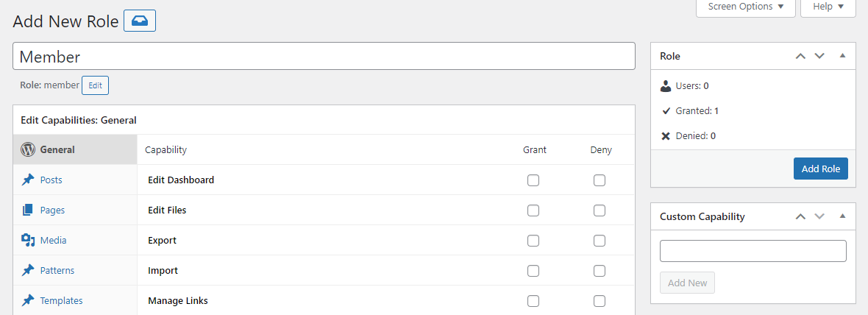This screenshot has height=315, width=868.
Task: Deny the Edit Files capability
Action: coord(600,210)
